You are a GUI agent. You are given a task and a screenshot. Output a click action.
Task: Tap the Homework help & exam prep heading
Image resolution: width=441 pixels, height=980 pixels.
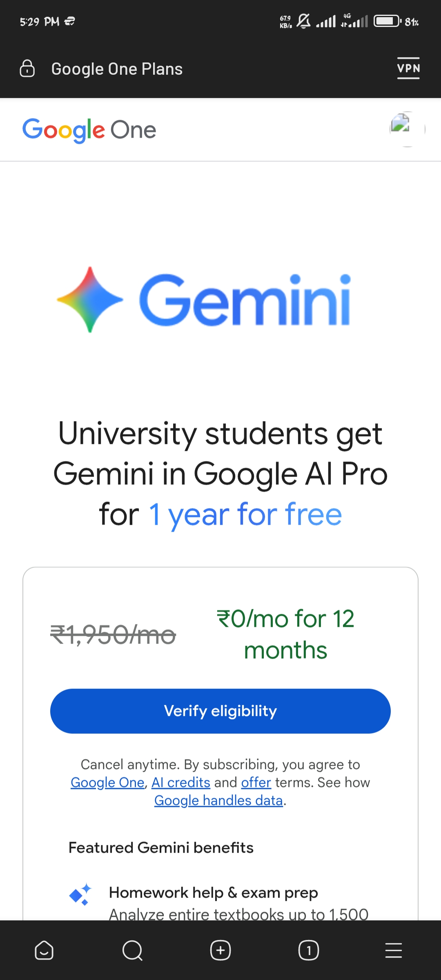(213, 893)
